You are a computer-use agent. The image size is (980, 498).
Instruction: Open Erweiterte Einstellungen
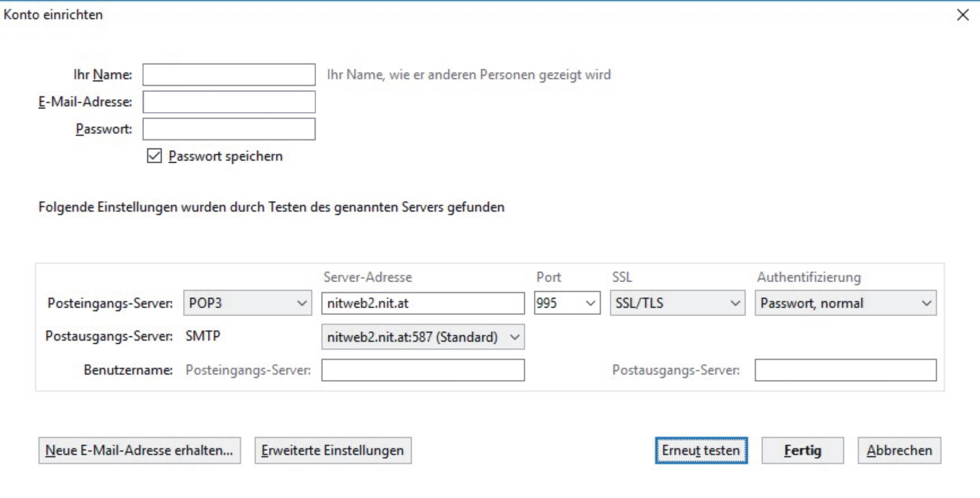[x=333, y=451]
